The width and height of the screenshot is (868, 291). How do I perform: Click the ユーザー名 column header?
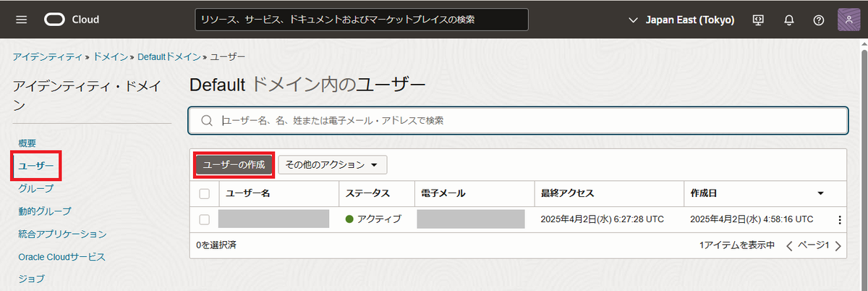[x=248, y=193]
